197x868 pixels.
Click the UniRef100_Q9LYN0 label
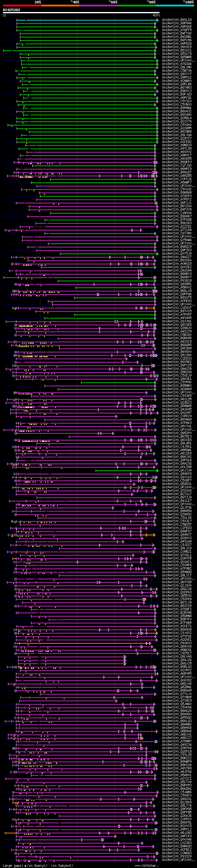[177, 67]
